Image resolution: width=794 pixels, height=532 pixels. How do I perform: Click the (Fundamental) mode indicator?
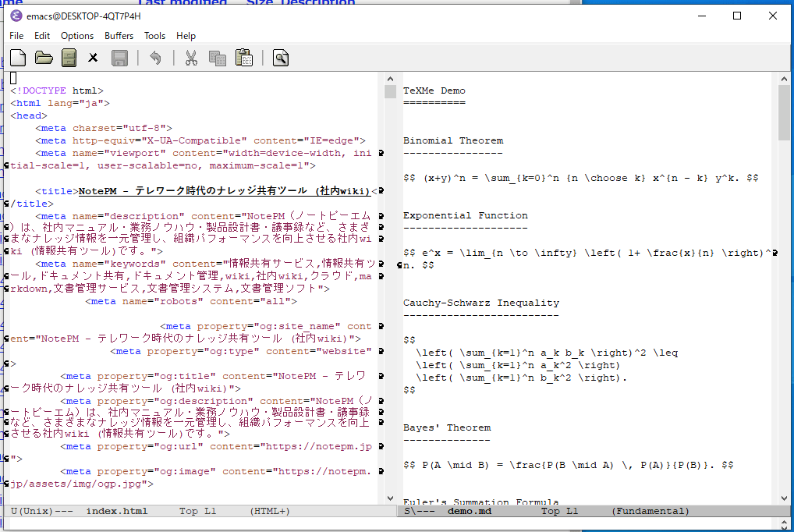pyautogui.click(x=650, y=511)
